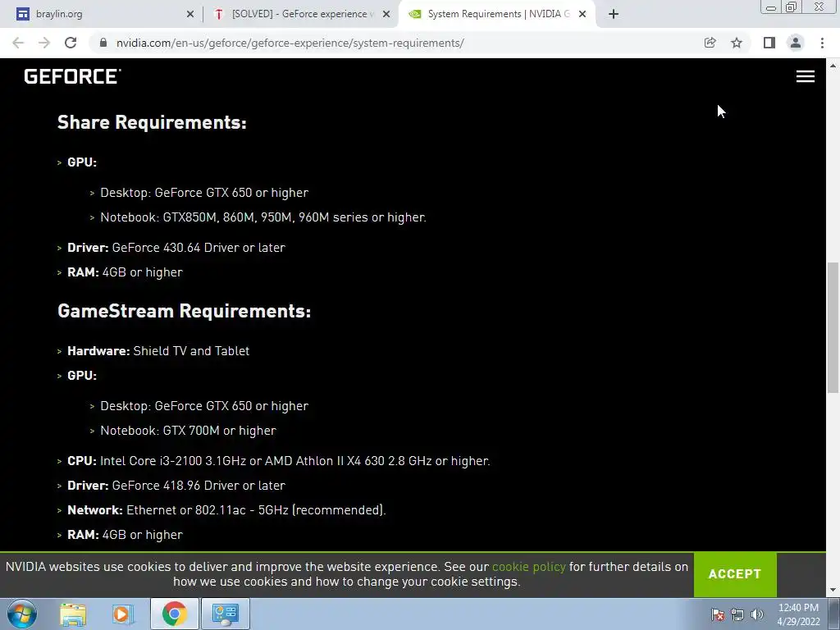Close the System Requirements tab
The height and width of the screenshot is (630, 840).
pyautogui.click(x=582, y=14)
